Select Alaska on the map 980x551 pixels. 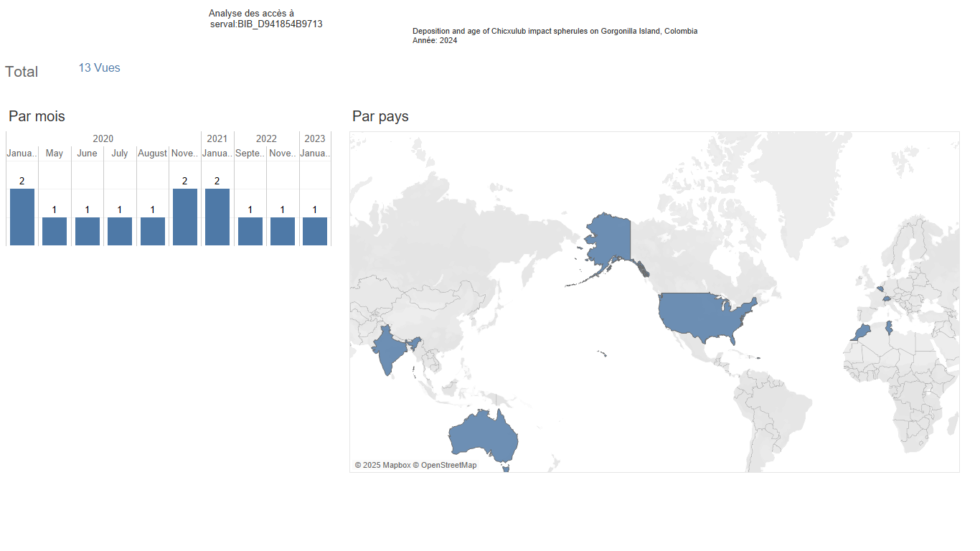pos(610,240)
